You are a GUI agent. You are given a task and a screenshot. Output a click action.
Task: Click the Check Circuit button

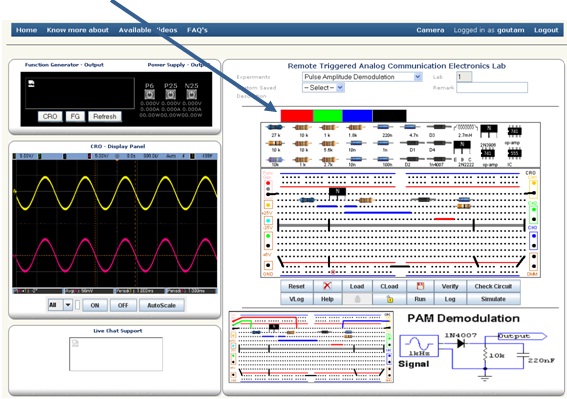[x=493, y=286]
